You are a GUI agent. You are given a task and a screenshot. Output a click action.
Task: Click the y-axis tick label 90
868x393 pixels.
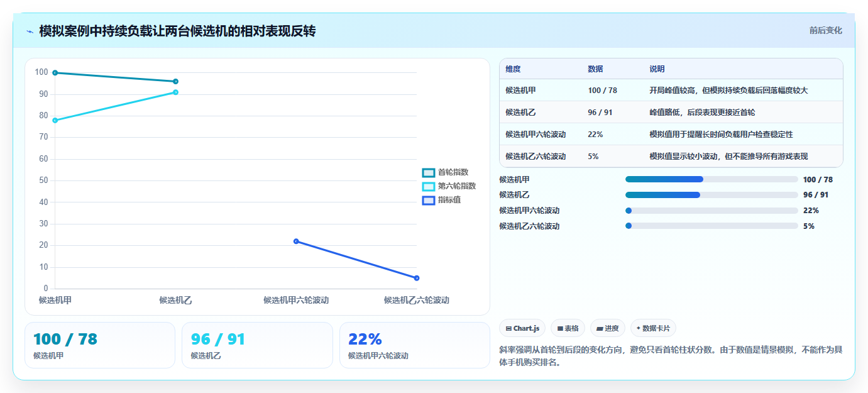(x=43, y=94)
